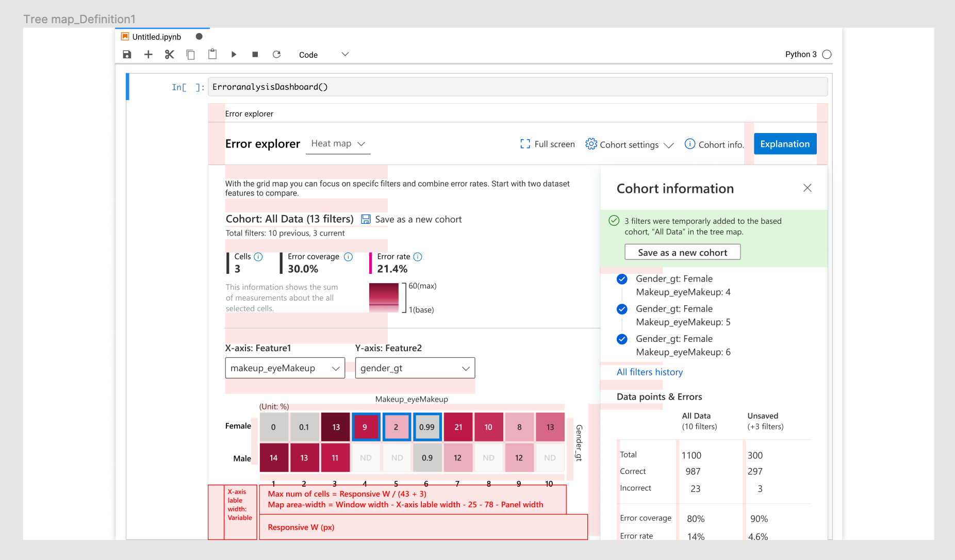The image size is (955, 560).
Task: Open the Error rate info tooltip
Action: 418,256
